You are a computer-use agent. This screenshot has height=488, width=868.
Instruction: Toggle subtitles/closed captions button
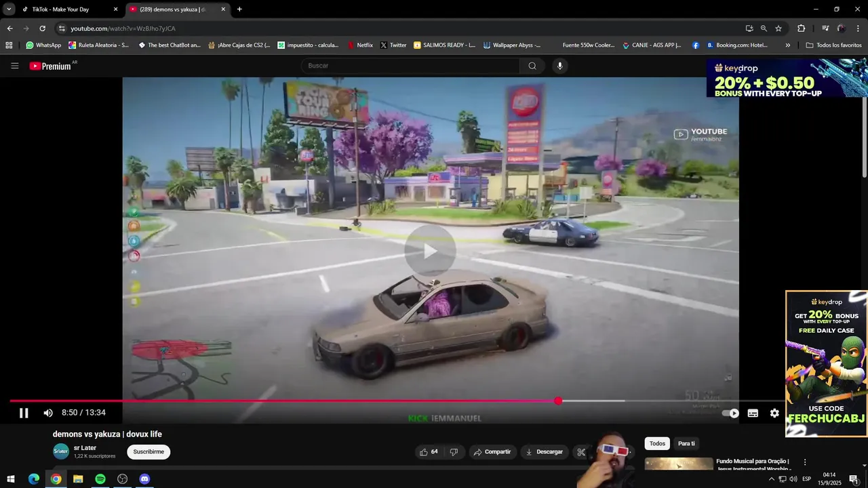tap(753, 413)
